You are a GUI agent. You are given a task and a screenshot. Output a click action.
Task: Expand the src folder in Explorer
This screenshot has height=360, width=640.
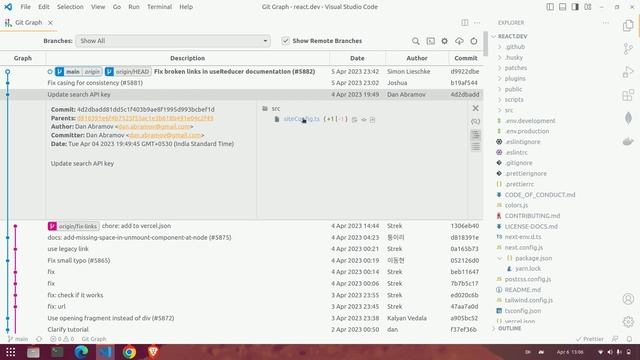500,110
